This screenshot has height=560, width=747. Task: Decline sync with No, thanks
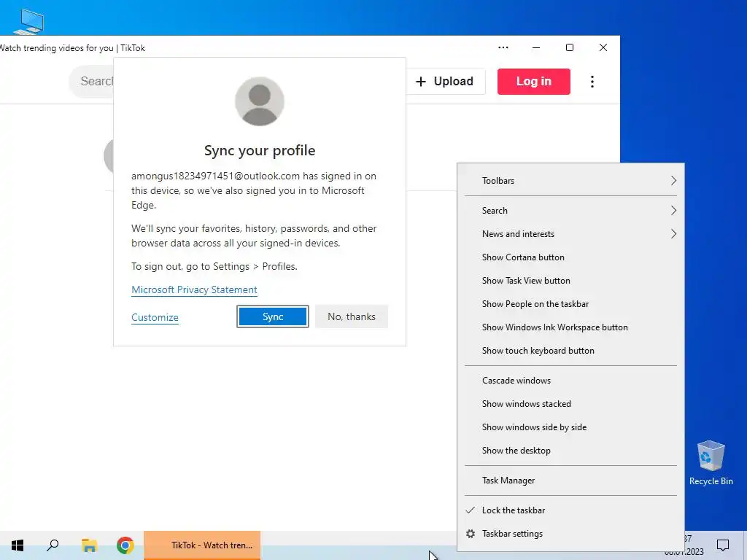point(352,316)
